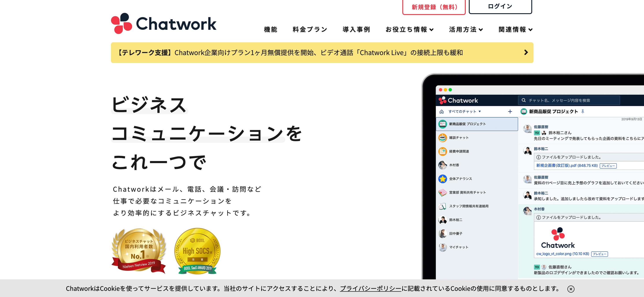Click the arrow chevron on yellow banner
The image size is (644, 297).
point(526,52)
